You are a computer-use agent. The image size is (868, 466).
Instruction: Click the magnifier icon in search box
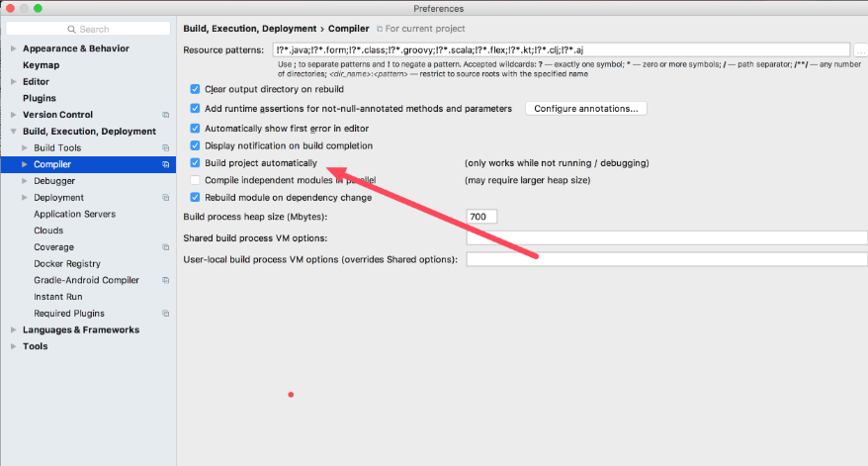pyautogui.click(x=71, y=30)
